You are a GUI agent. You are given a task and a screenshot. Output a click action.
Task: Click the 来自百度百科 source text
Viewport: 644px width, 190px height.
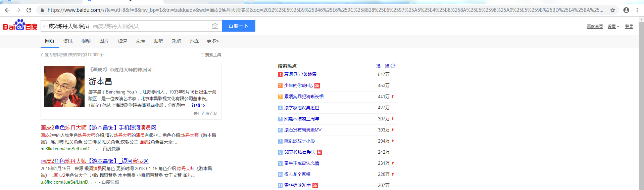point(206,114)
